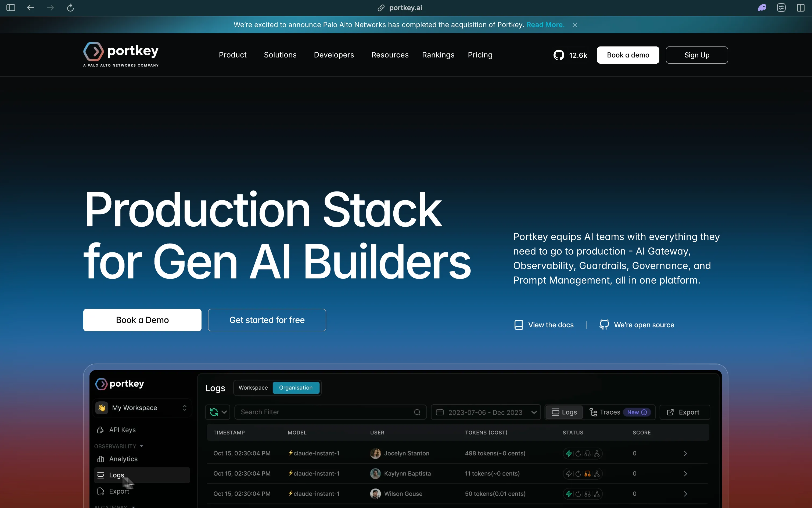
Task: Click the TOKENS (COST) column header
Action: (x=486, y=433)
